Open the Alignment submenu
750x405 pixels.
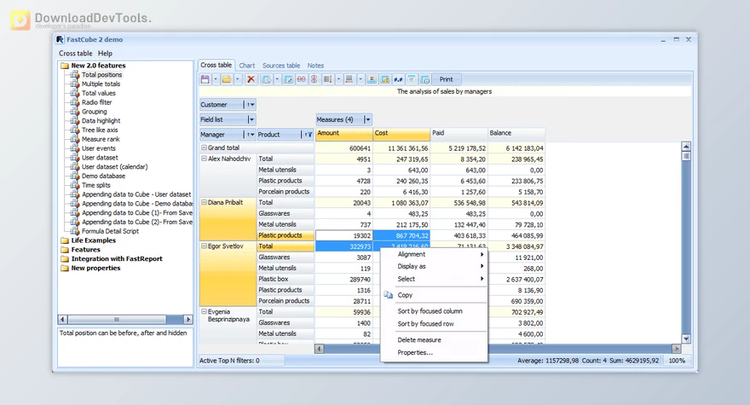point(434,254)
